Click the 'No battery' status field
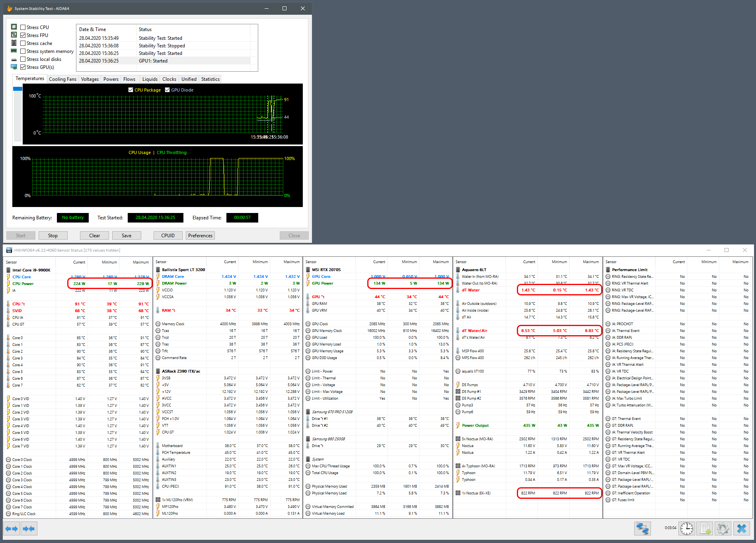This screenshot has width=756, height=543. pos(73,217)
